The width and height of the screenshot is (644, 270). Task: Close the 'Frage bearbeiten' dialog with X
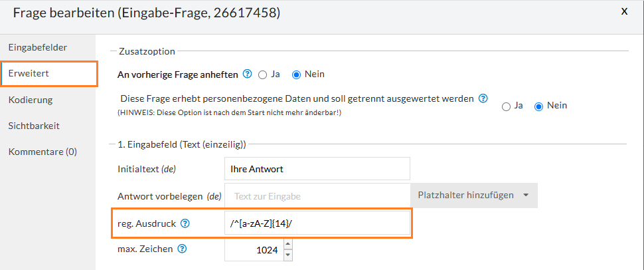[x=623, y=11]
